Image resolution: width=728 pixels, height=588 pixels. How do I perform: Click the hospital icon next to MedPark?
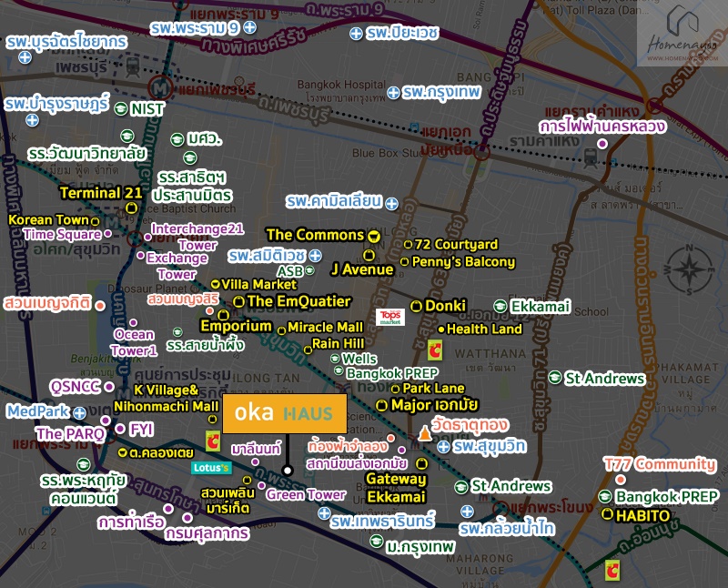coord(79,412)
